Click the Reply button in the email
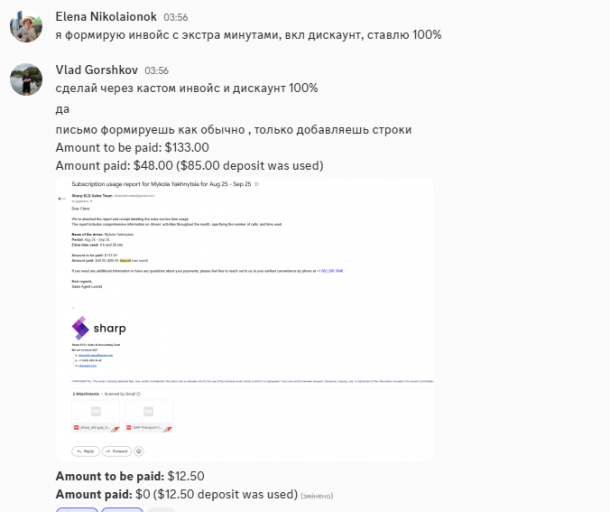 click(86, 451)
